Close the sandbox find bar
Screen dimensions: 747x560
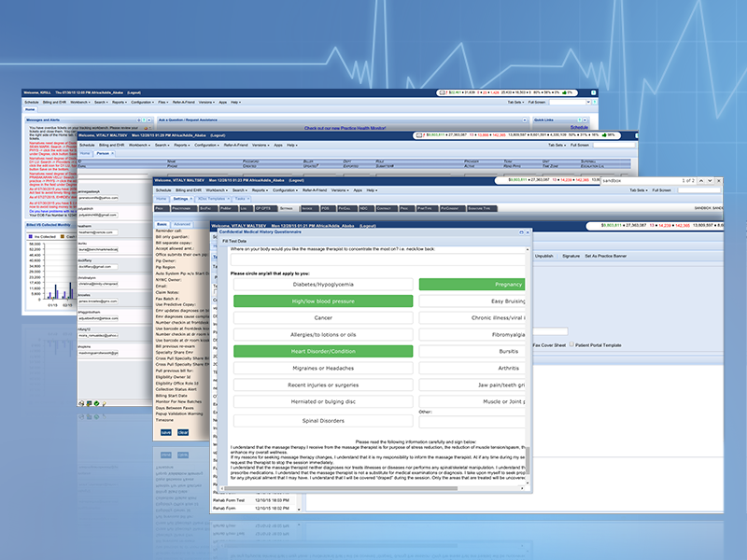[x=719, y=181]
